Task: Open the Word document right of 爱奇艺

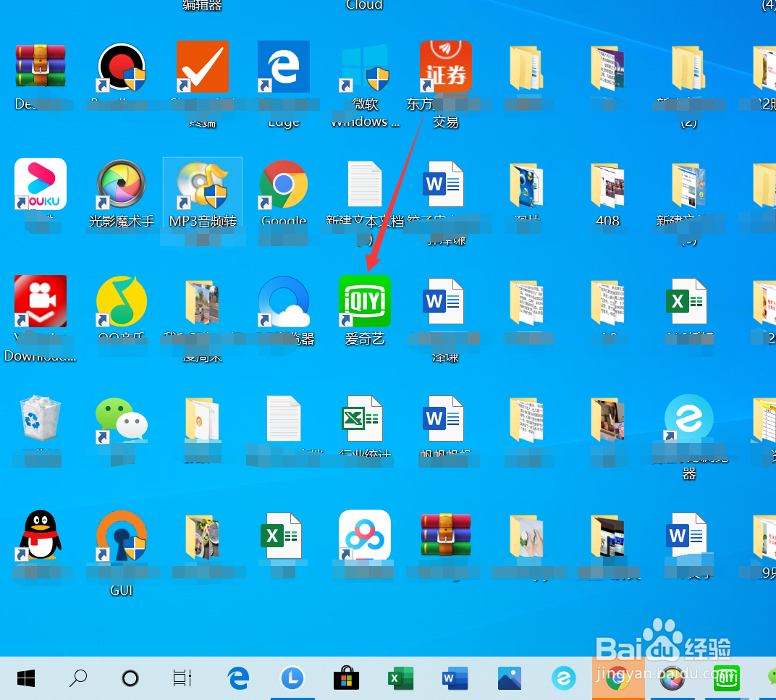Action: coord(444,301)
